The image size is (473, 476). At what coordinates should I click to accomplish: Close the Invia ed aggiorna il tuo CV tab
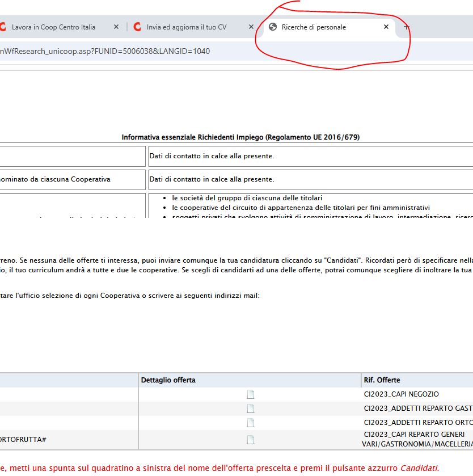coord(251,27)
